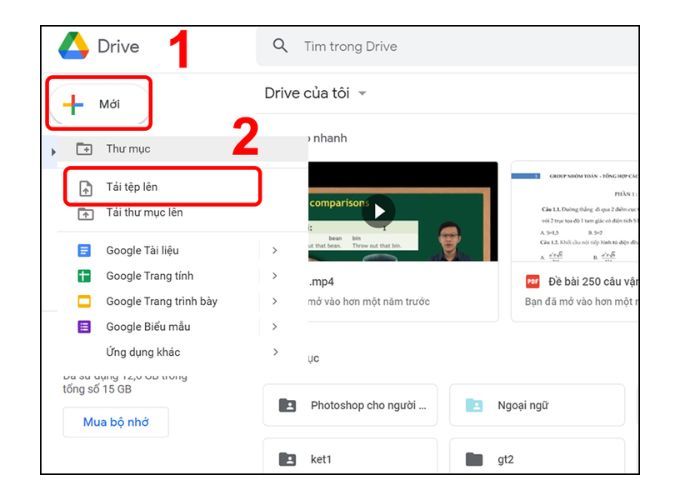
Task: Expand the Google Trang trình bày submenu chevron
Action: coord(275,301)
